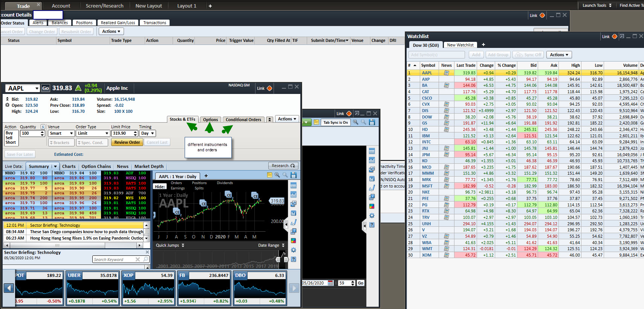
Task: Open the settings gear in the background chart sidebar
Action: [372, 216]
